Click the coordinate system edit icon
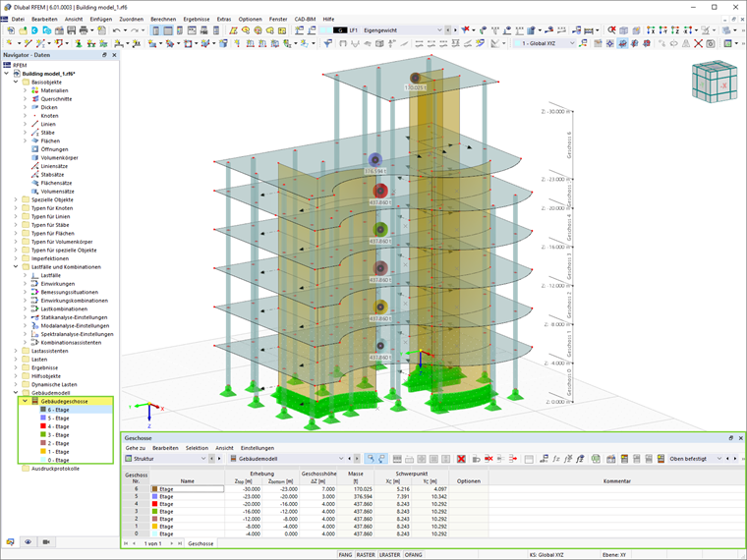The width and height of the screenshot is (747, 560). [x=583, y=43]
